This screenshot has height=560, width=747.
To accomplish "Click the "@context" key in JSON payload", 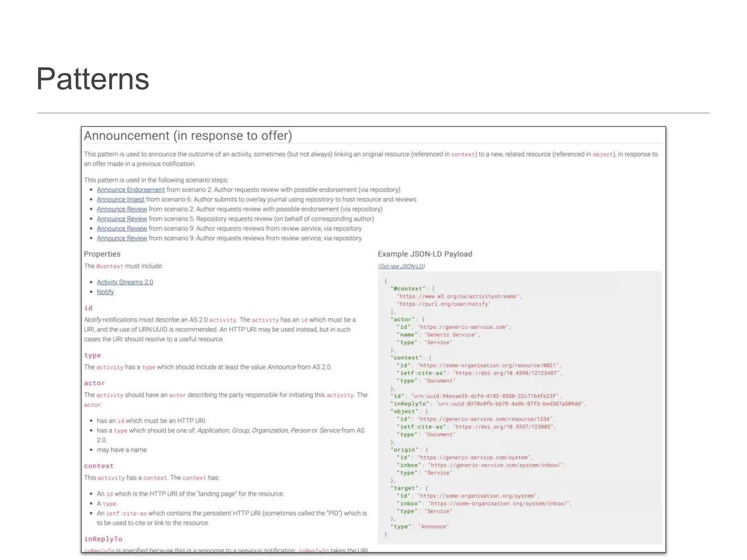I will click(x=408, y=289).
